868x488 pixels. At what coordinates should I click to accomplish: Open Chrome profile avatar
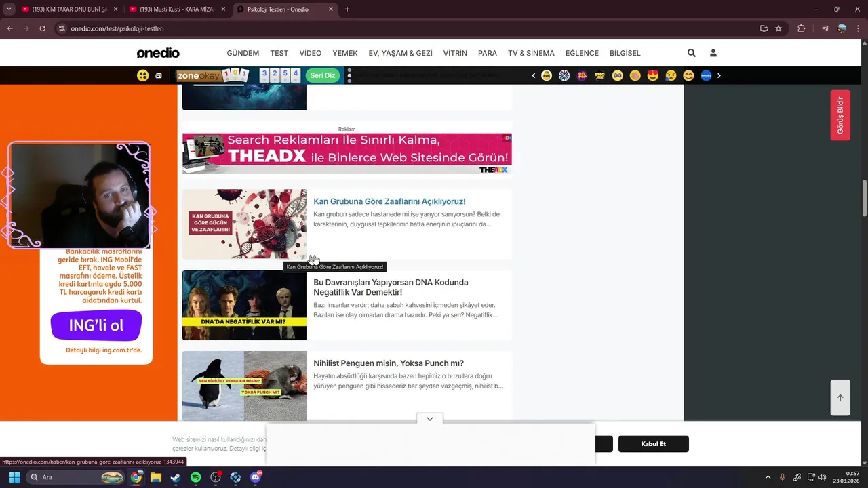click(842, 28)
